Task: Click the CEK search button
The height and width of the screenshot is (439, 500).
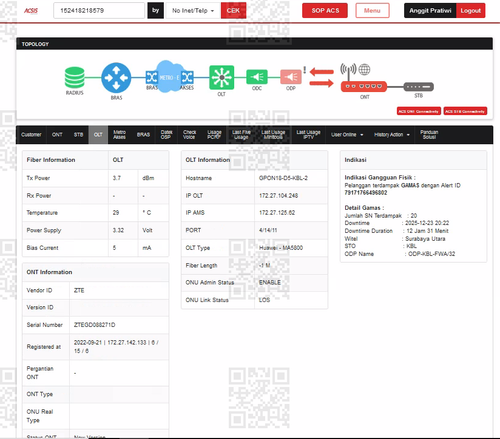Action: [233, 11]
